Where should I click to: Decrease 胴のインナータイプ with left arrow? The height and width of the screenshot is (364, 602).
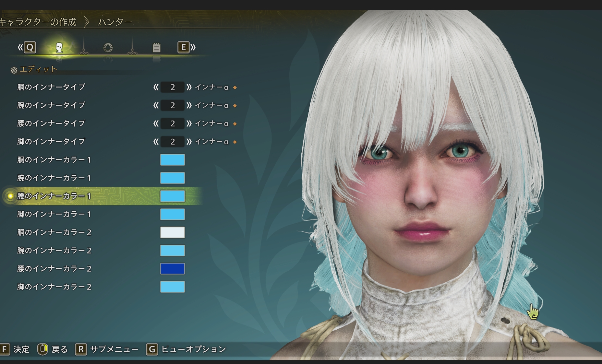(x=156, y=87)
